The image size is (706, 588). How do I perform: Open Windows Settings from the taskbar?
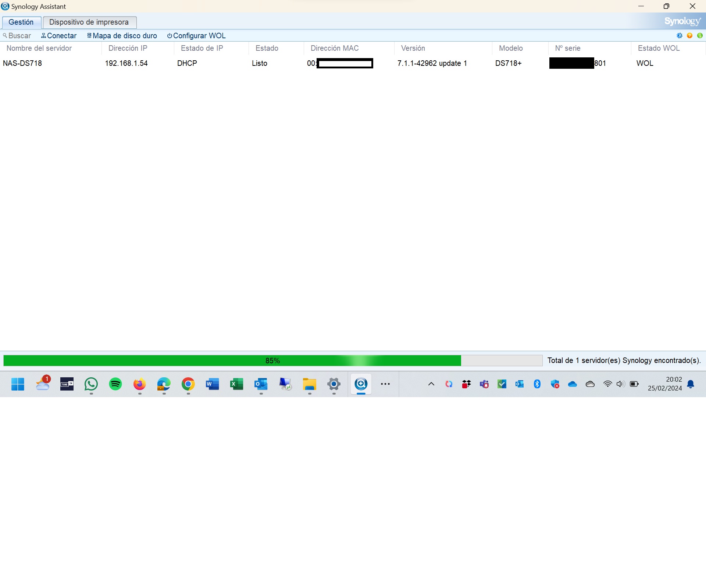tap(334, 384)
